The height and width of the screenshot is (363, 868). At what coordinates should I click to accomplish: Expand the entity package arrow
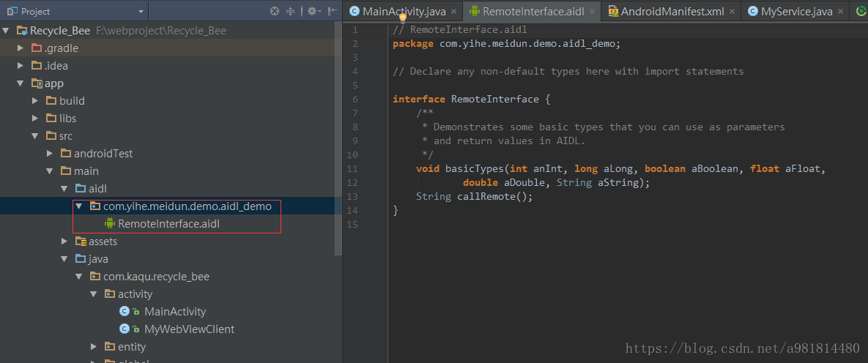click(x=94, y=347)
